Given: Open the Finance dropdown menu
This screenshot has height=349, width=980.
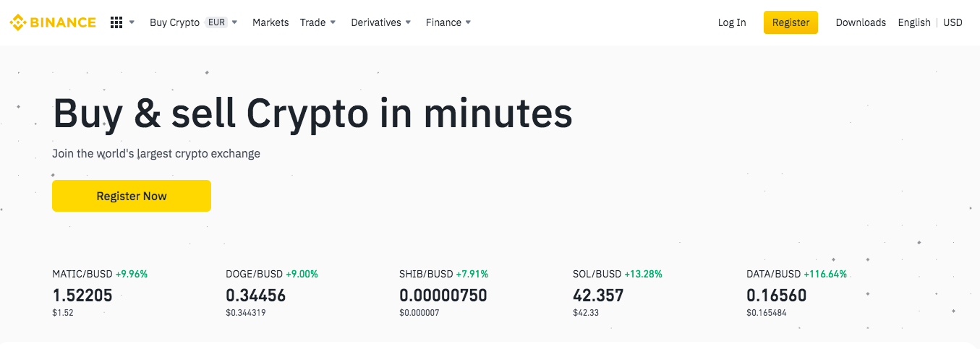Looking at the screenshot, I should pos(448,22).
